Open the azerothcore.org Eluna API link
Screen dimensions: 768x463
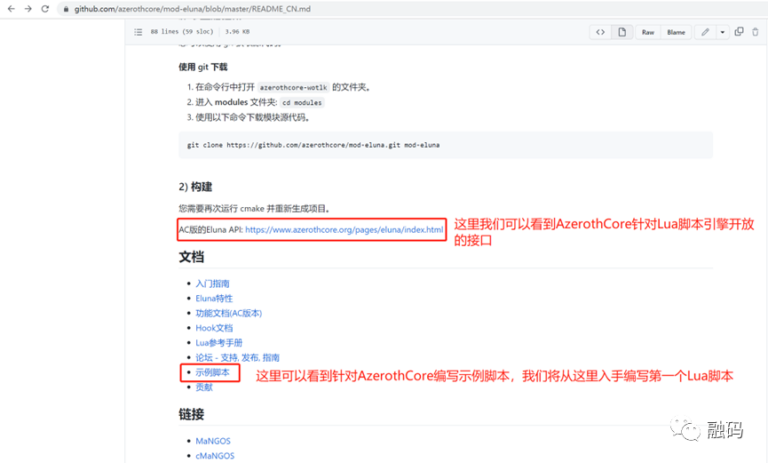(343, 230)
